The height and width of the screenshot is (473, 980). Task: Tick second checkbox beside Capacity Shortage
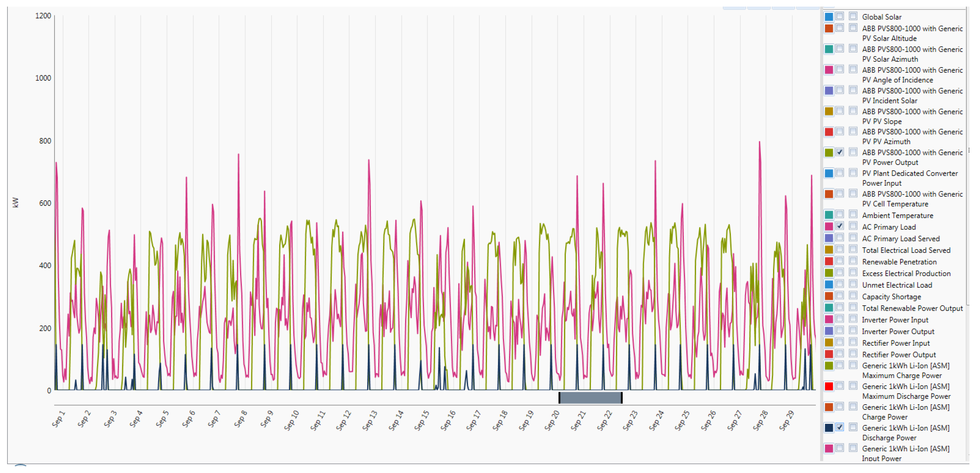[853, 295]
